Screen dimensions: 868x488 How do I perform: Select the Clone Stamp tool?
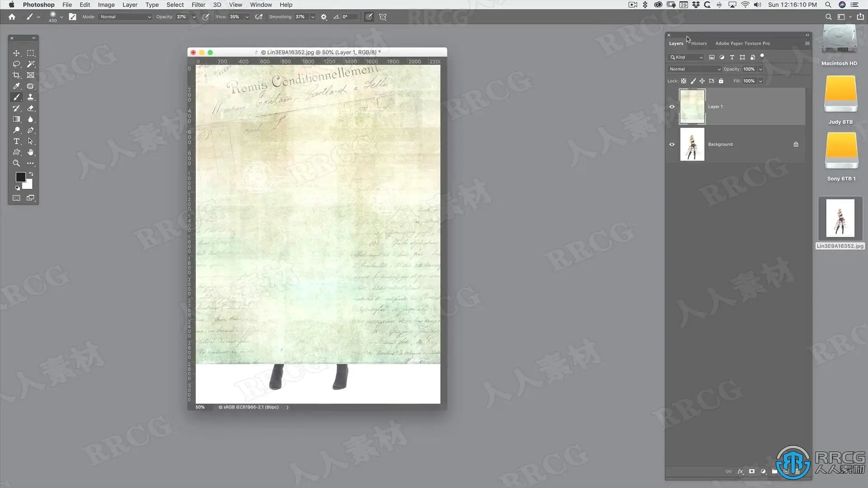30,97
